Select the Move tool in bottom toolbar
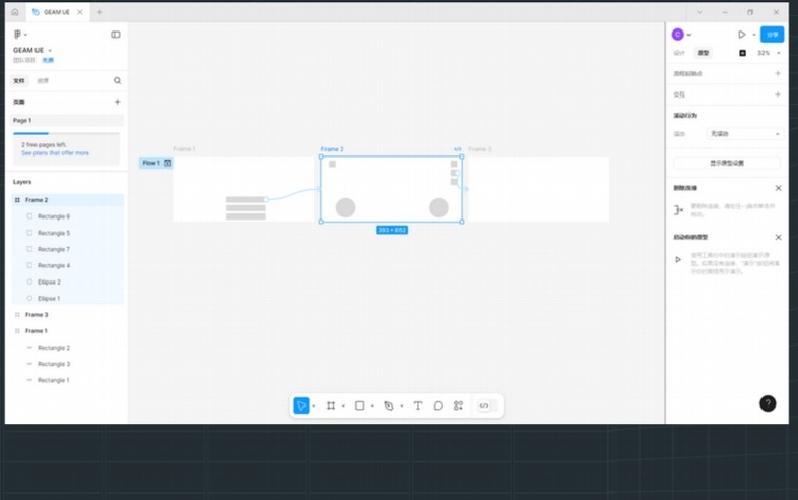Viewport: 798px width, 500px height. [301, 405]
